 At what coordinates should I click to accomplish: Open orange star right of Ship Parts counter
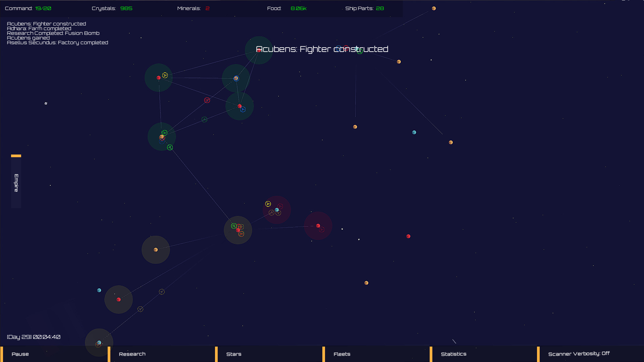pyautogui.click(x=434, y=8)
